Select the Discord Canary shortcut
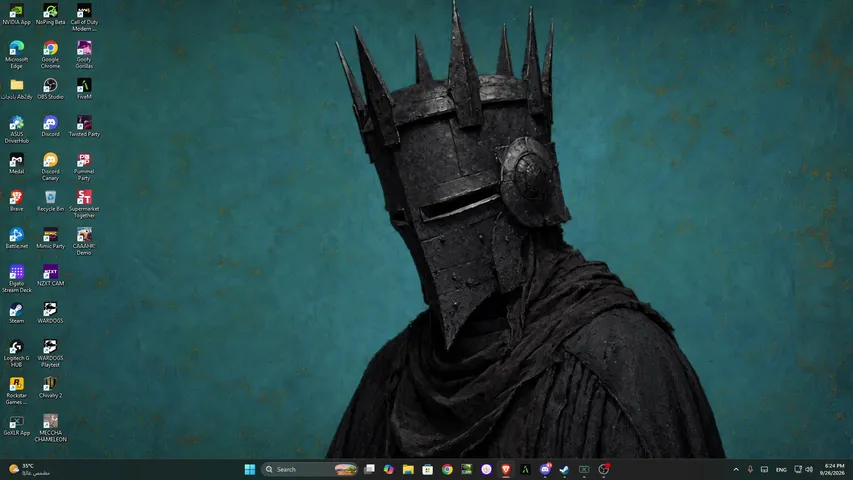853x480 pixels. [50, 167]
